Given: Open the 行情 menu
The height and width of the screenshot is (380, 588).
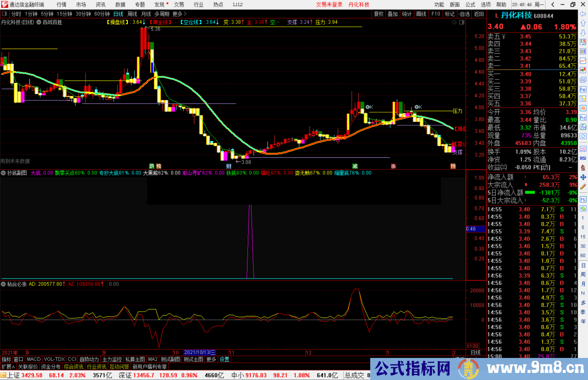Looking at the screenshot, I should pyautogui.click(x=61, y=5).
